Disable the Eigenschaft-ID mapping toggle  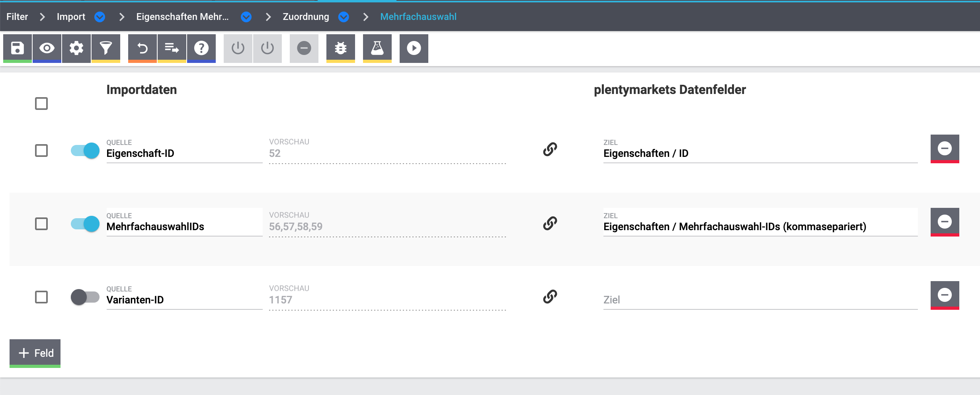coord(85,151)
